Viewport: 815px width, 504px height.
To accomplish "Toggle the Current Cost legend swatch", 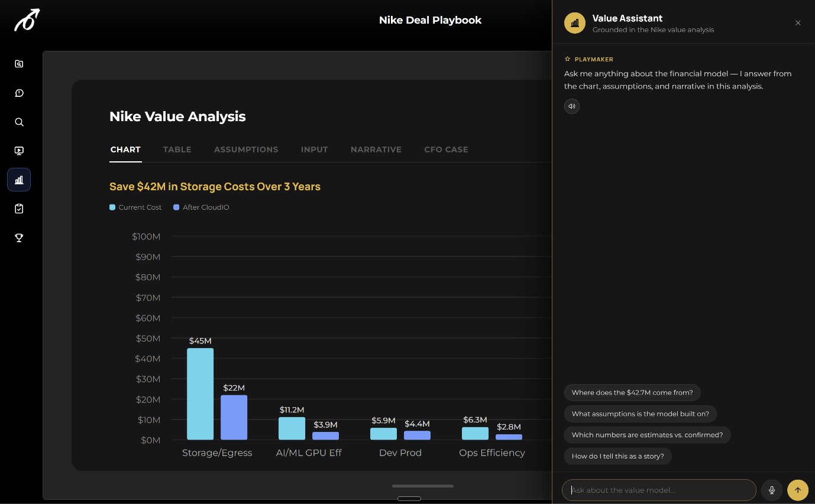I will pyautogui.click(x=112, y=207).
